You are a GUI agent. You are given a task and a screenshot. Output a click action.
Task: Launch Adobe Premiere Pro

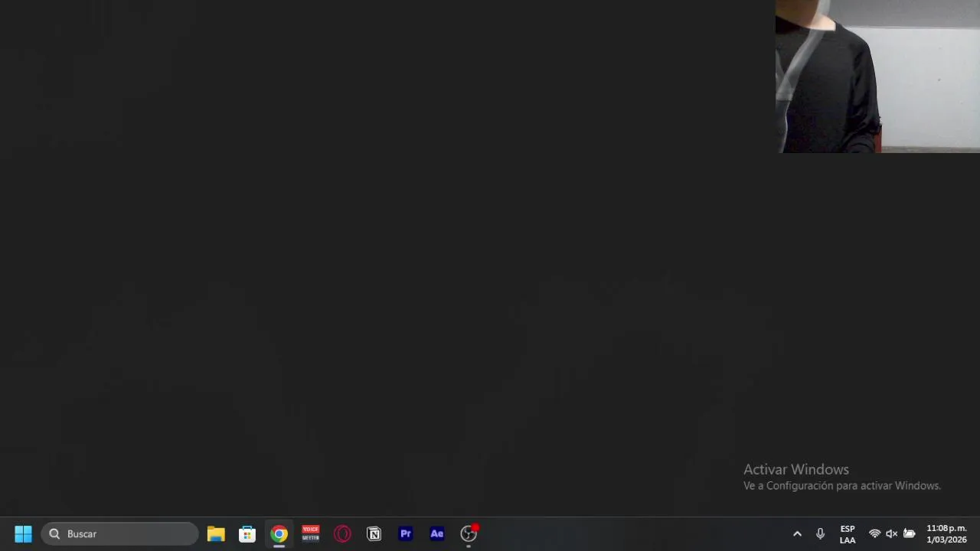405,533
